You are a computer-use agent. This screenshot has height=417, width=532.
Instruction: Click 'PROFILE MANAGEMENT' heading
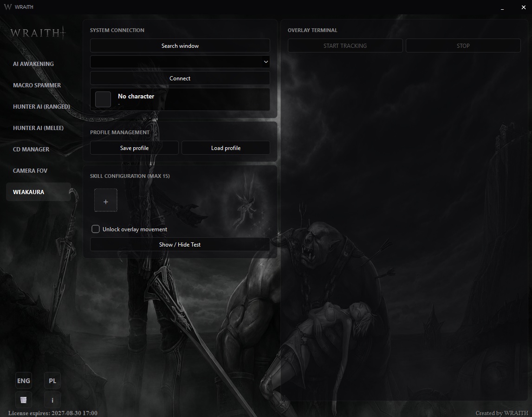120,132
